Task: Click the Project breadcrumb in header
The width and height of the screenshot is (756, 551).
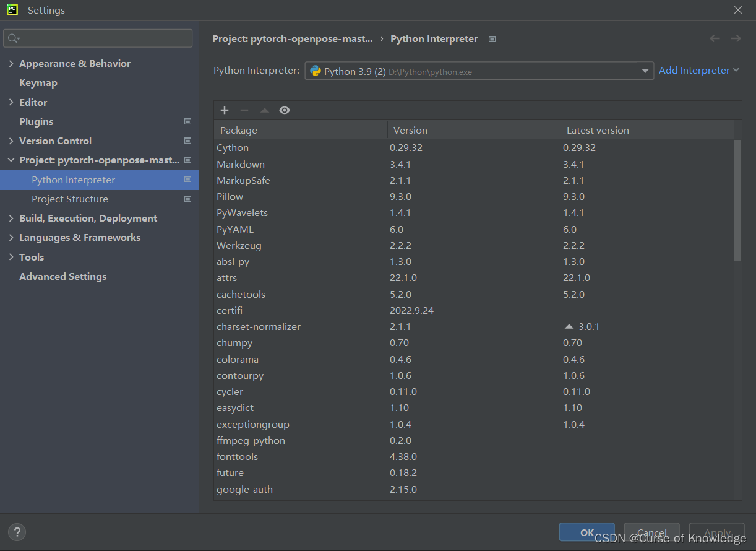Action: coord(293,38)
